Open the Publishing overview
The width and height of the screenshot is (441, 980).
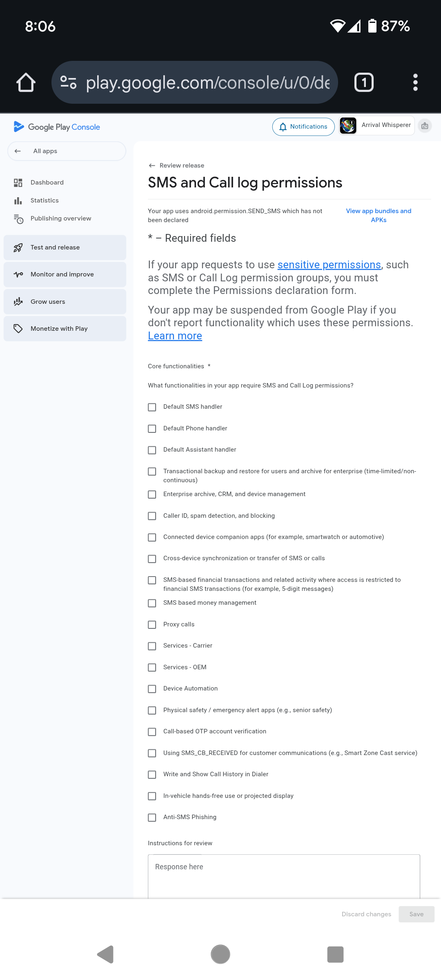(x=60, y=218)
